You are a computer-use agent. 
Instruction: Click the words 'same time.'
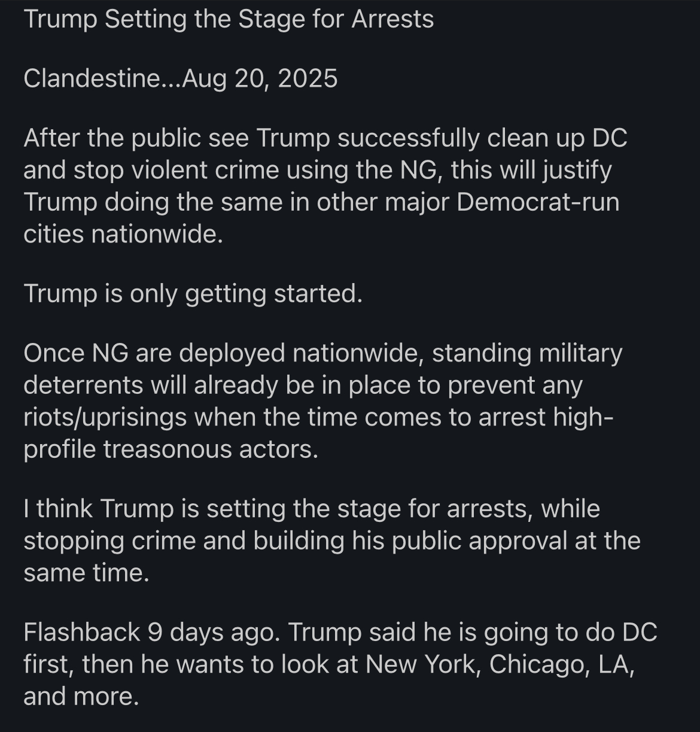pos(86,573)
